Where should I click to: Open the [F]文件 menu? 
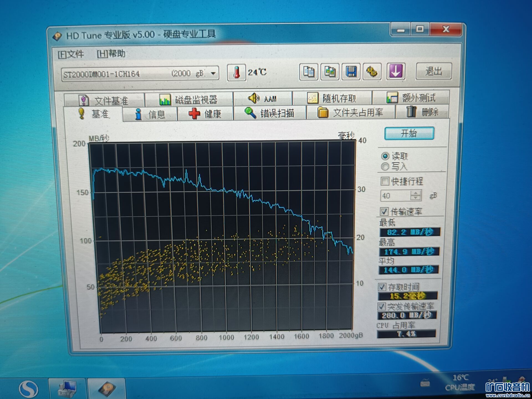point(71,54)
